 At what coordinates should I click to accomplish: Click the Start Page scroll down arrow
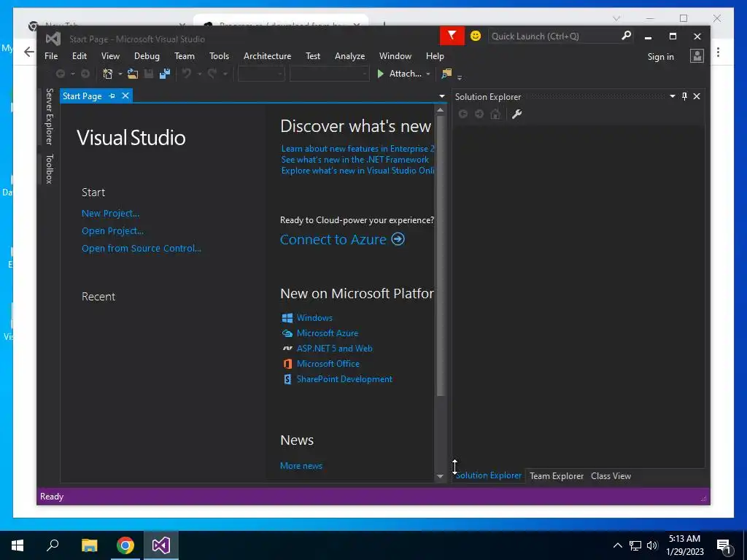440,476
